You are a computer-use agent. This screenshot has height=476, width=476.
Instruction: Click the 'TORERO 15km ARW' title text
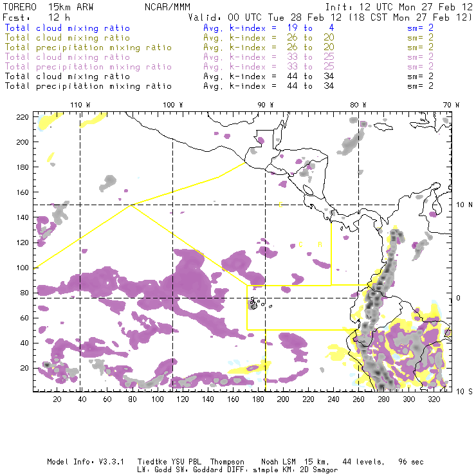(x=48, y=7)
